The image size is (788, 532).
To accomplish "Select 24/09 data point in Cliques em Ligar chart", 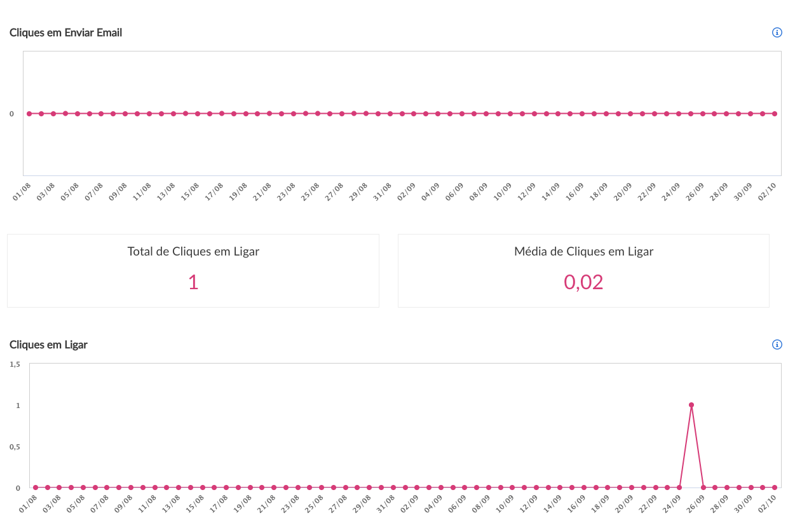I will pyautogui.click(x=679, y=488).
